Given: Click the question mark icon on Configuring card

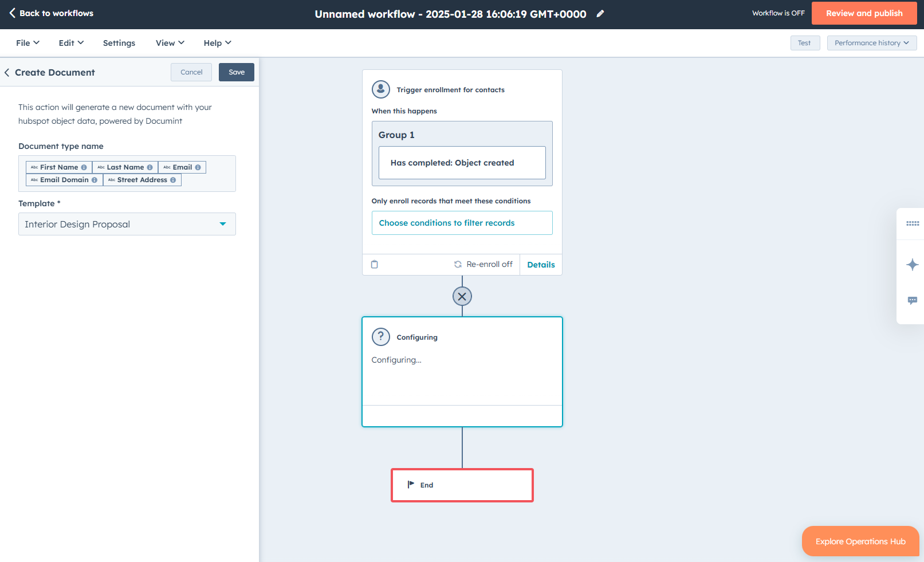Looking at the screenshot, I should click(381, 337).
